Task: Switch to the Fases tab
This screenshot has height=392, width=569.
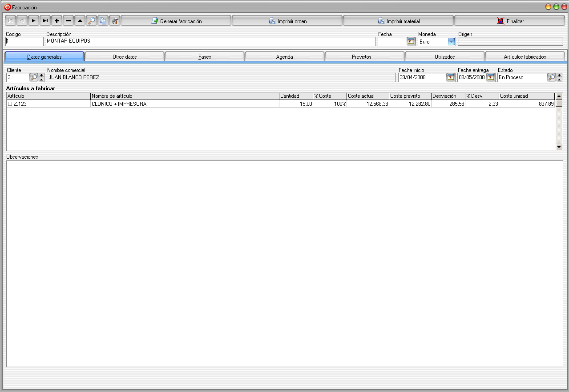Action: pos(205,57)
